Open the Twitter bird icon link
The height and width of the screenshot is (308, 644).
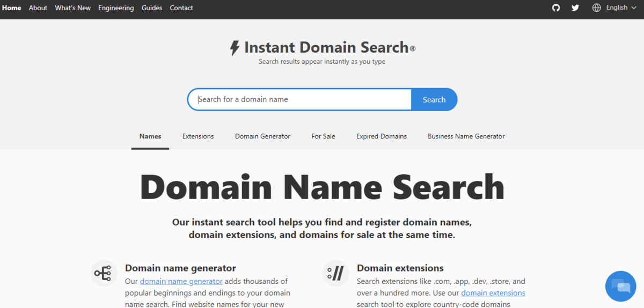click(x=575, y=8)
